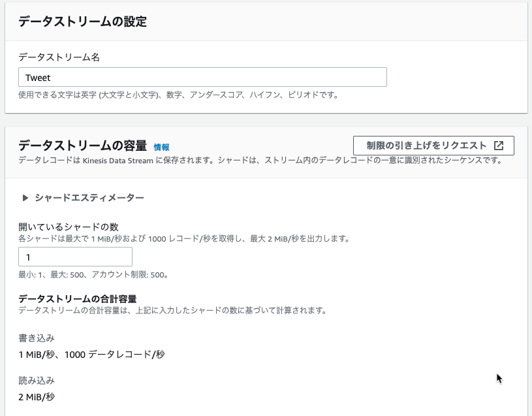Expand the シャードエスティメーター disclosure triangle
The width and height of the screenshot is (532, 416).
point(25,198)
